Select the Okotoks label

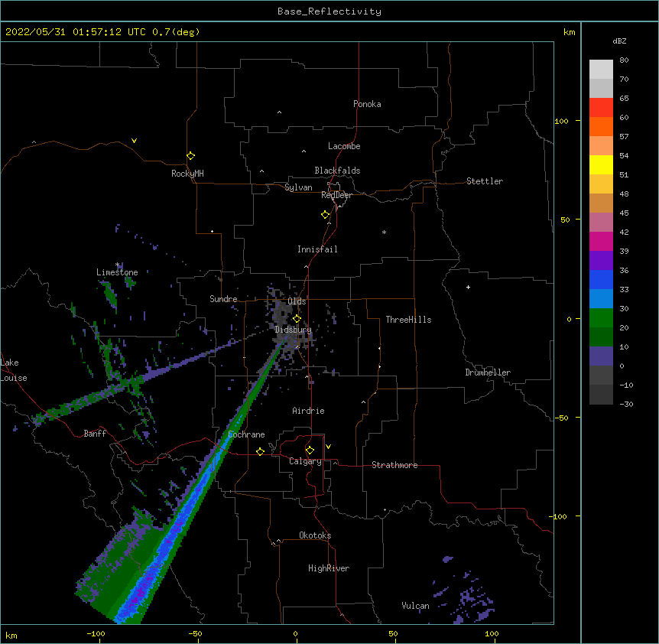click(x=315, y=535)
